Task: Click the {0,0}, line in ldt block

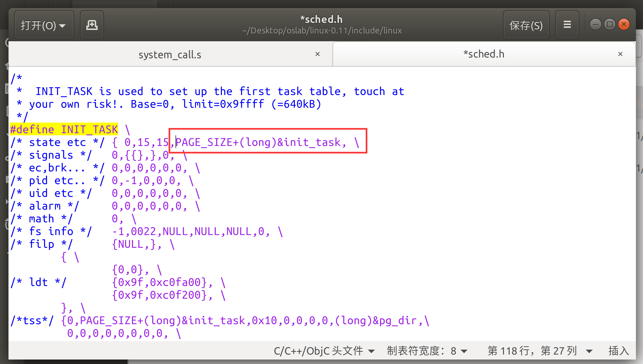Action: 137,270
